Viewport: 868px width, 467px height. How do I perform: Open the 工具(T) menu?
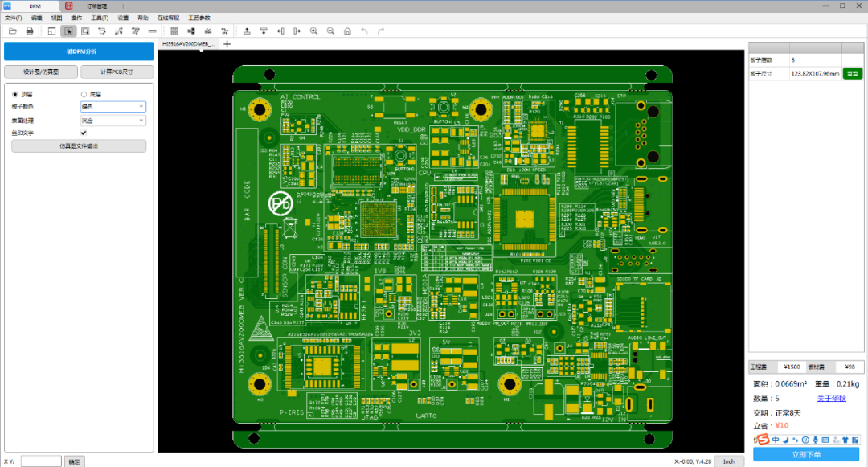[x=100, y=18]
